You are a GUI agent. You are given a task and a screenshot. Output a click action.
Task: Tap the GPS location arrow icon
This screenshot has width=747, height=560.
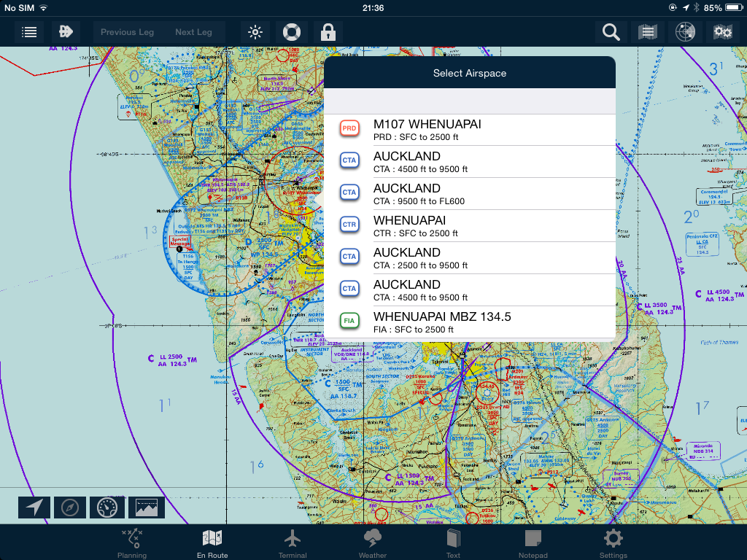pyautogui.click(x=34, y=507)
